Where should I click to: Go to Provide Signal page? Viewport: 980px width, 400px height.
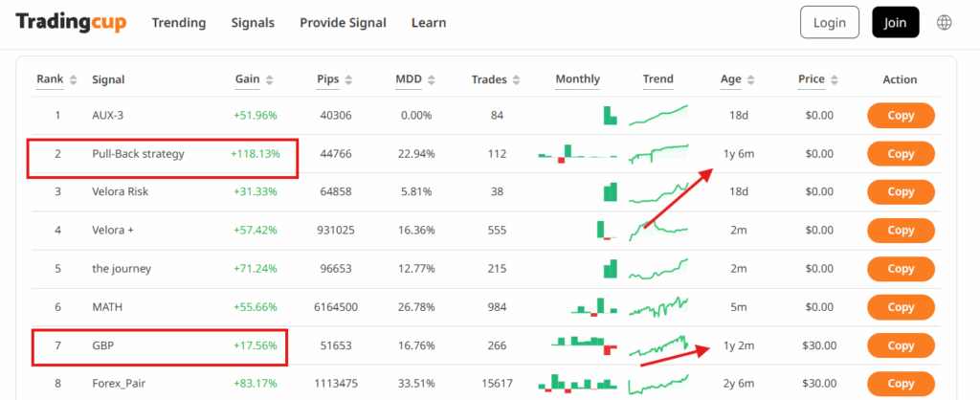[343, 23]
